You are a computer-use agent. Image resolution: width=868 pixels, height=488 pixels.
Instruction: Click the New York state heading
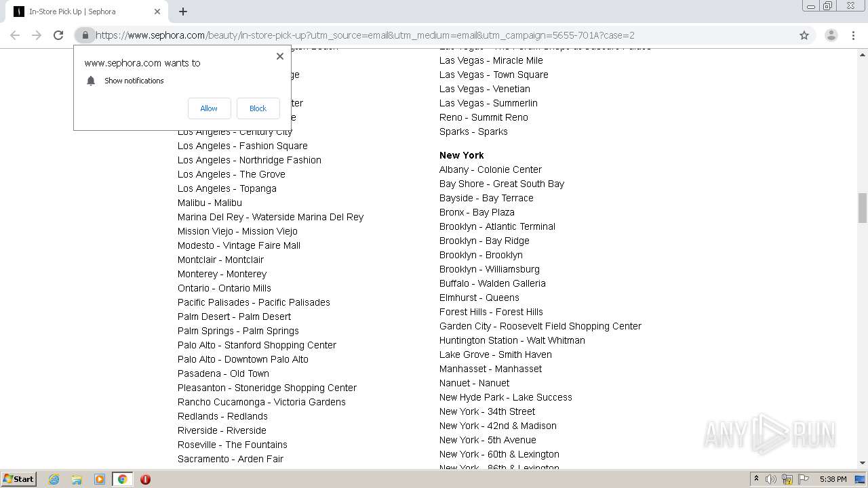pyautogui.click(x=461, y=155)
